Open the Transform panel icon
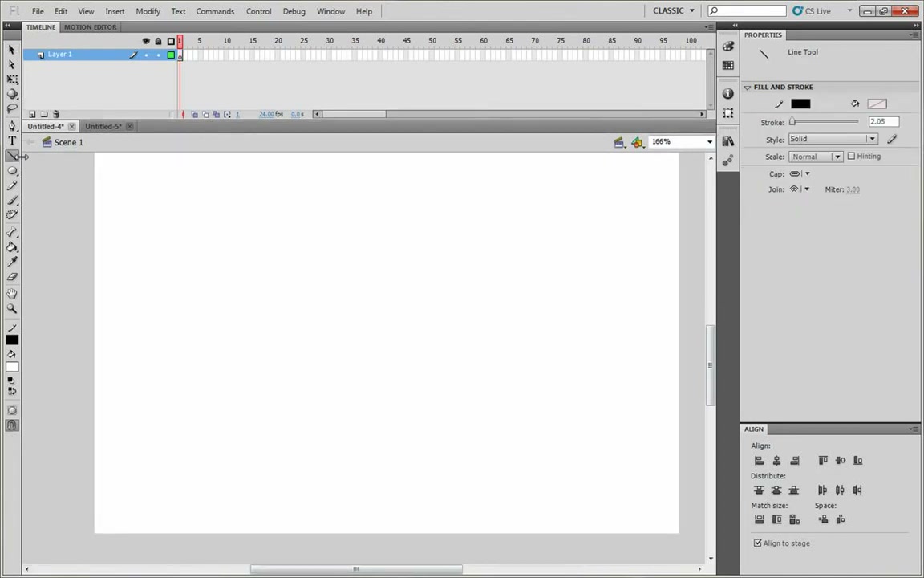Screen dimensions: 924x578 click(728, 112)
